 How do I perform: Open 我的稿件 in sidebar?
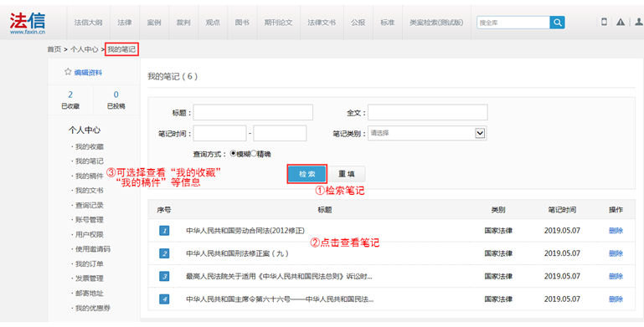[89, 176]
